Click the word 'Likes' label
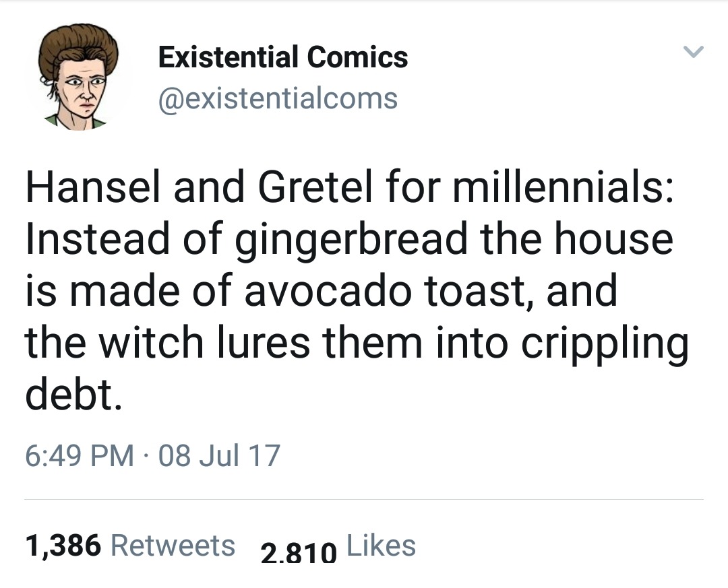Screen dimensions: 728x588 (x=381, y=545)
